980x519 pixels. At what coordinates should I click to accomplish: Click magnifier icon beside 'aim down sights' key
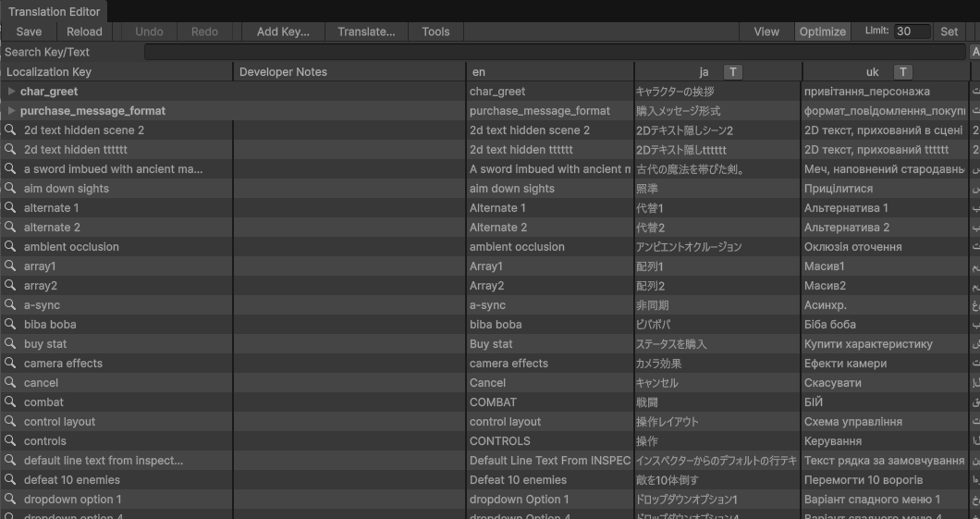click(x=11, y=189)
